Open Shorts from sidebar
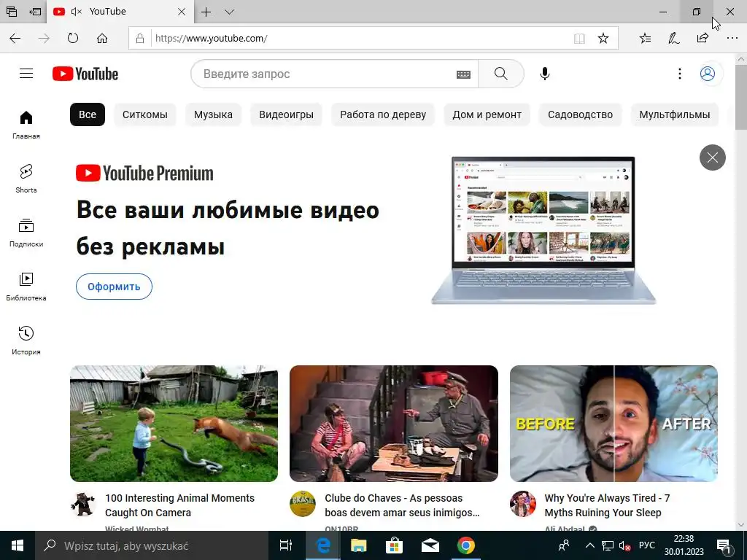Image resolution: width=747 pixels, height=560 pixels. coord(26,179)
